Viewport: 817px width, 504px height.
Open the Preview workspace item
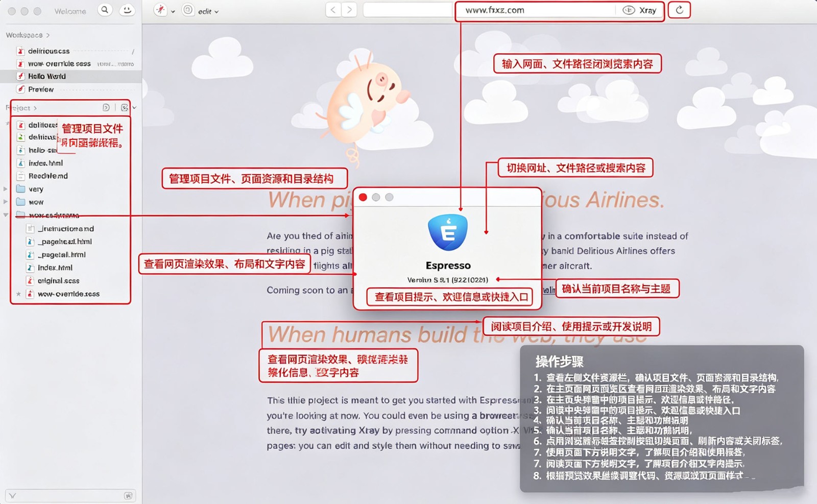tap(71, 89)
